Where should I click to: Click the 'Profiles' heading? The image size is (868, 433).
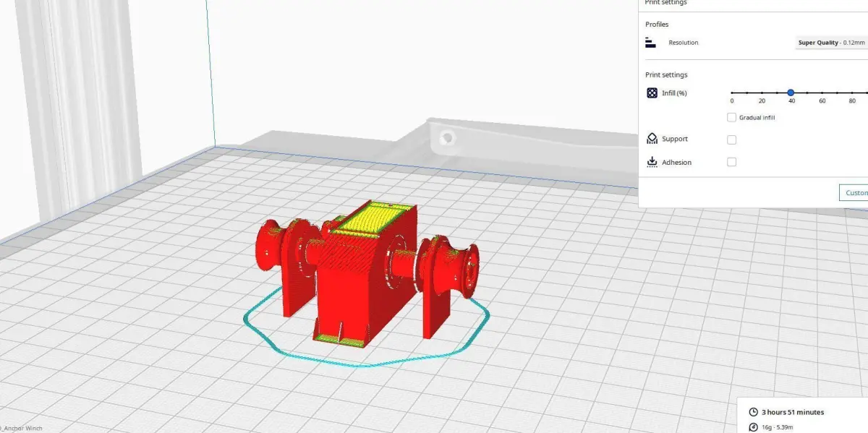point(657,25)
